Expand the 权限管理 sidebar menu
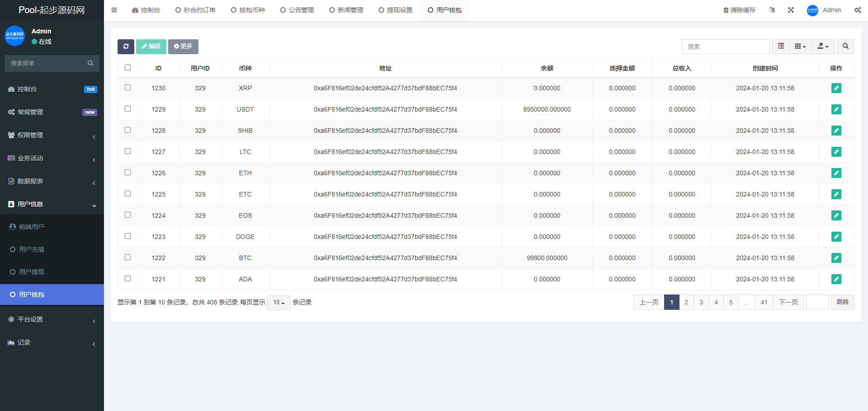This screenshot has height=411, width=868. (52, 135)
